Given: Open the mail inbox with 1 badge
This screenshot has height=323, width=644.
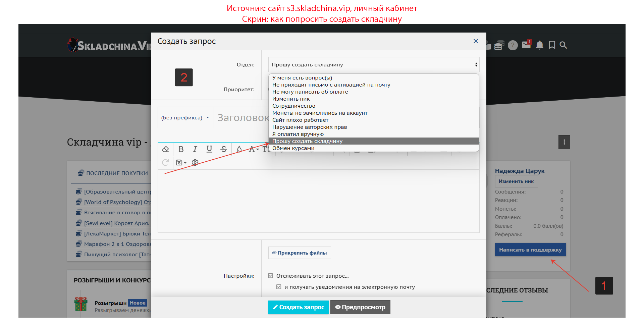Looking at the screenshot, I should (x=527, y=44).
